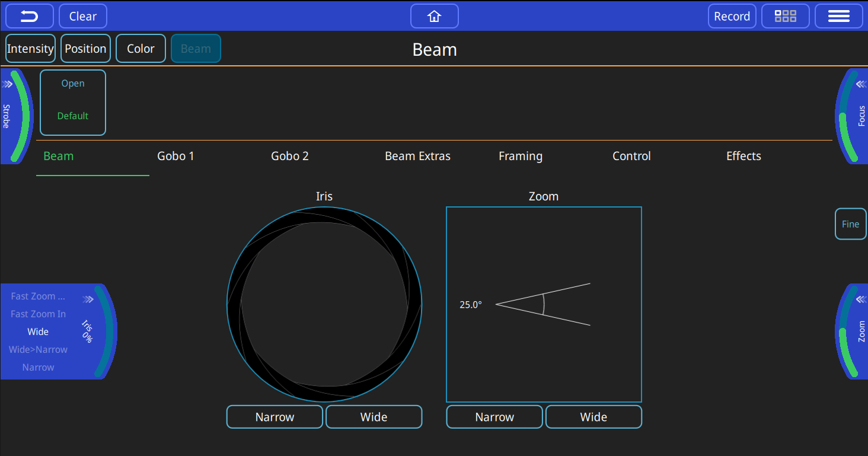868x456 pixels.
Task: Switch to the Color attribute
Action: click(x=141, y=49)
